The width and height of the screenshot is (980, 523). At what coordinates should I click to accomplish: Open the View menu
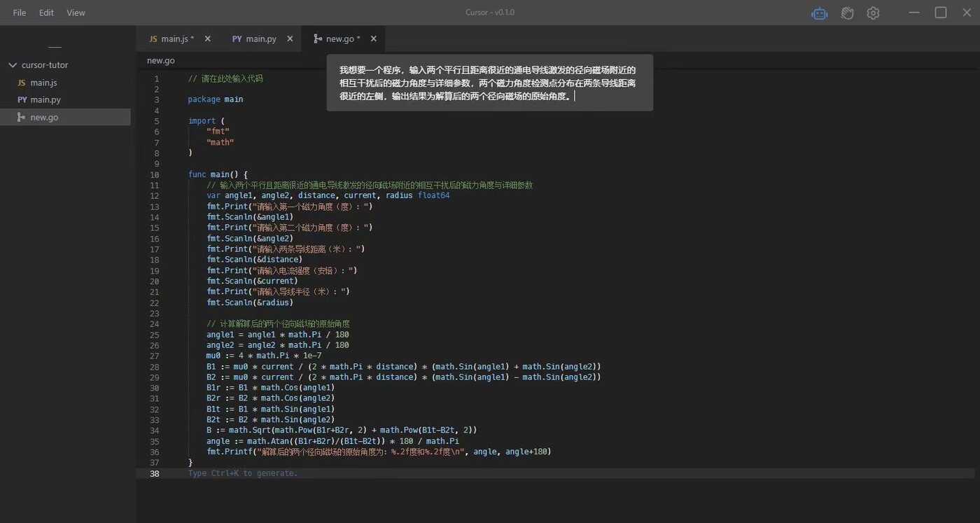76,13
